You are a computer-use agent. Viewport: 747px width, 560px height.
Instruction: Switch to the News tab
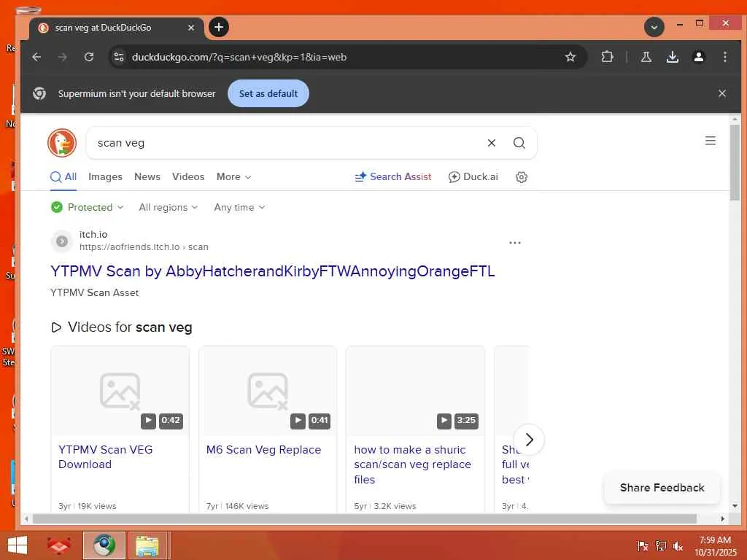pyautogui.click(x=147, y=176)
